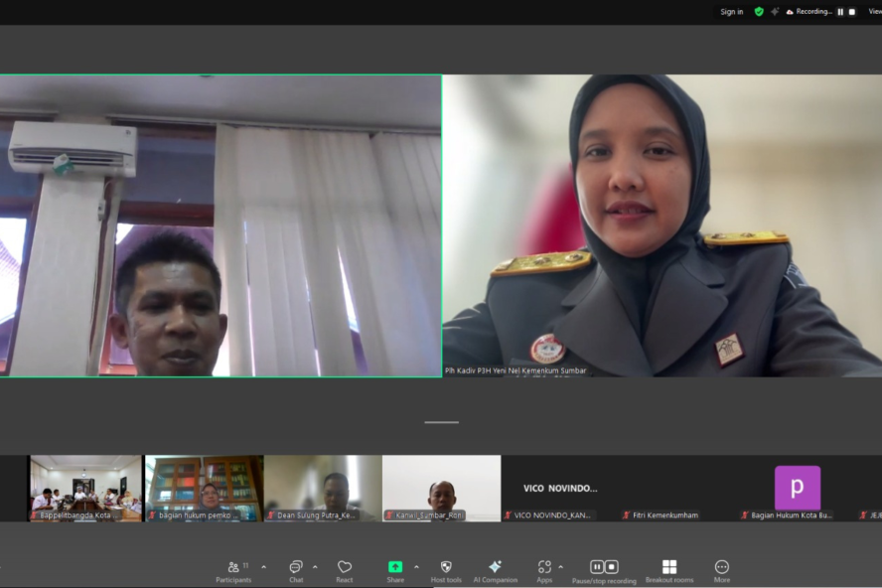Open Host tools shield icon
Image resolution: width=882 pixels, height=588 pixels.
[446, 571]
